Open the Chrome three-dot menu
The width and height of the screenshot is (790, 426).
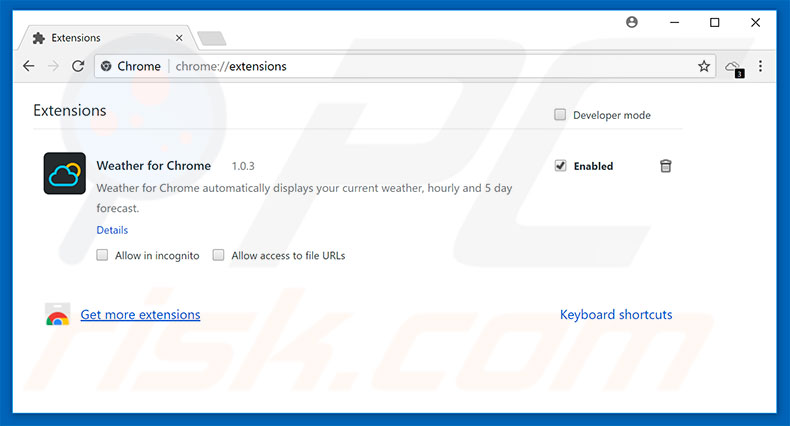(x=760, y=66)
